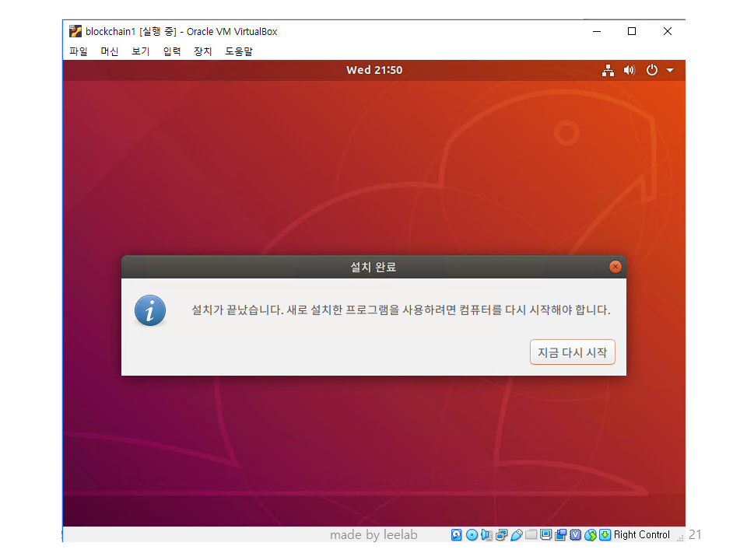The width and height of the screenshot is (747, 560).
Task: Open the 파일 menu
Action: click(x=78, y=51)
